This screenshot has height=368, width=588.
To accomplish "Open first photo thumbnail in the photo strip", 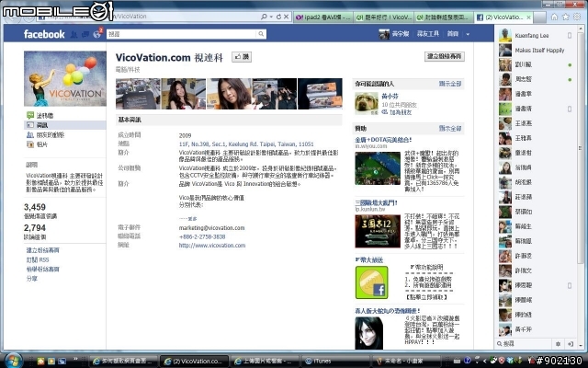I will point(138,94).
